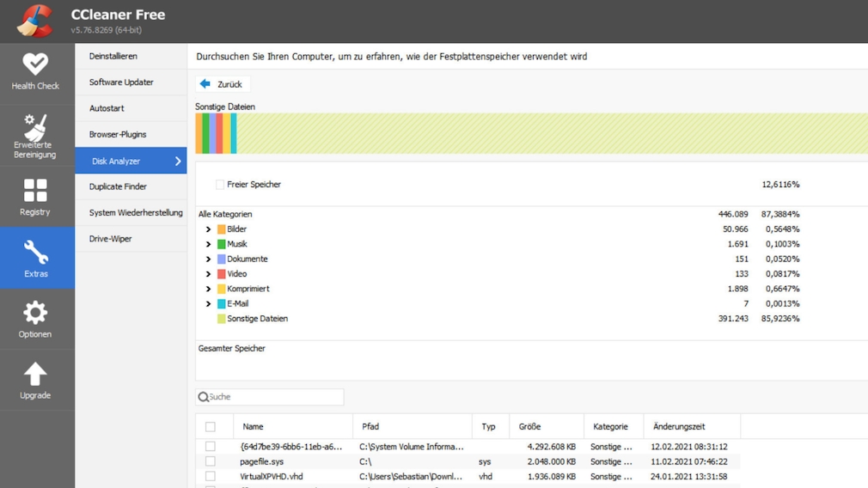Click the blue back arrow icon

pos(205,83)
